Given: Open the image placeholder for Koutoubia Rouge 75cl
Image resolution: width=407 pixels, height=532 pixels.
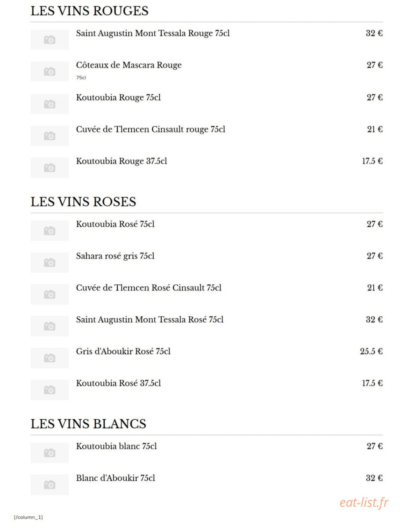Looking at the screenshot, I should tap(49, 104).
